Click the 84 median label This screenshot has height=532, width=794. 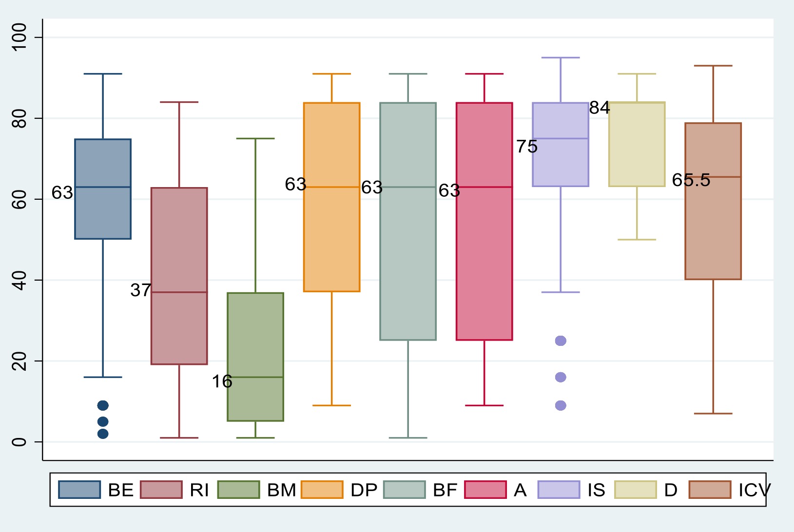click(599, 108)
